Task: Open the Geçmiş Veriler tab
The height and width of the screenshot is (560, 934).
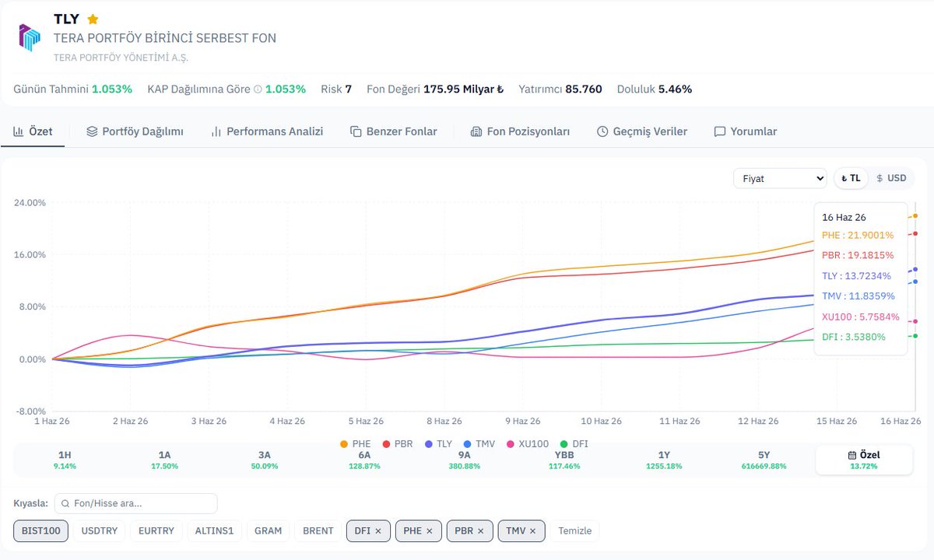Action: (x=642, y=131)
